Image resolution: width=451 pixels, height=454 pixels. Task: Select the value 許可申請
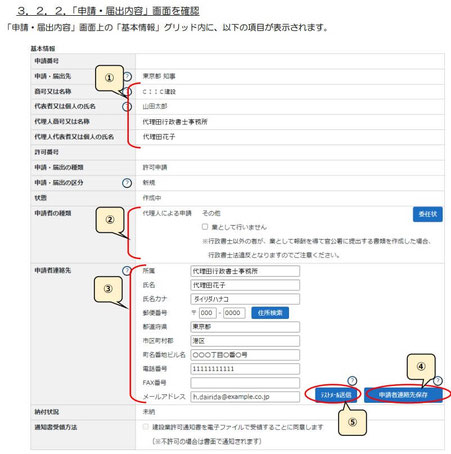155,167
